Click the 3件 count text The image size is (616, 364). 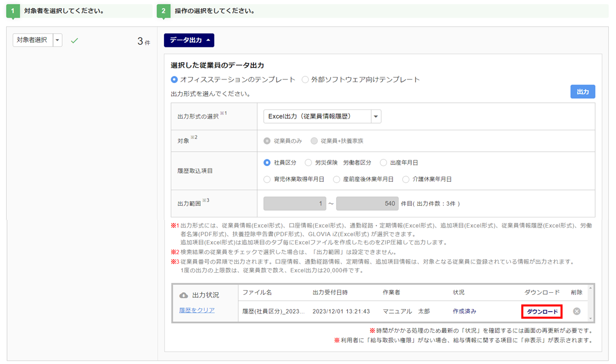tap(144, 42)
